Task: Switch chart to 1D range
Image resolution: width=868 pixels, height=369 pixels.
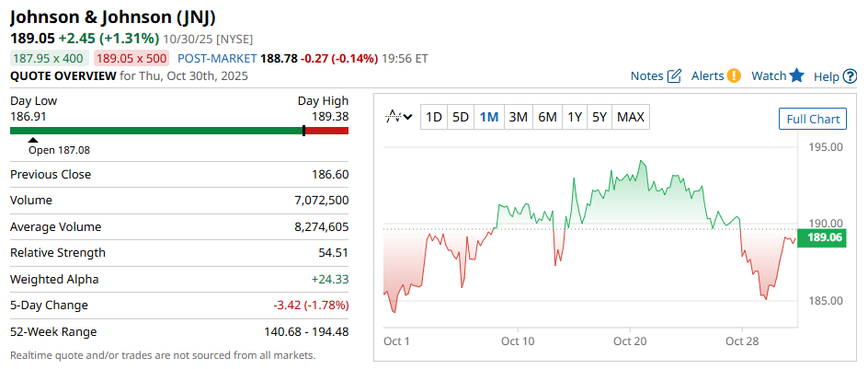Action: (x=434, y=117)
